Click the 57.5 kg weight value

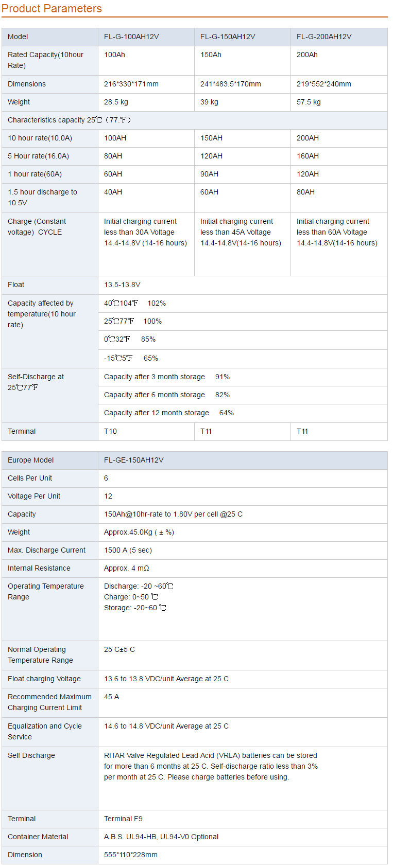[x=309, y=102]
